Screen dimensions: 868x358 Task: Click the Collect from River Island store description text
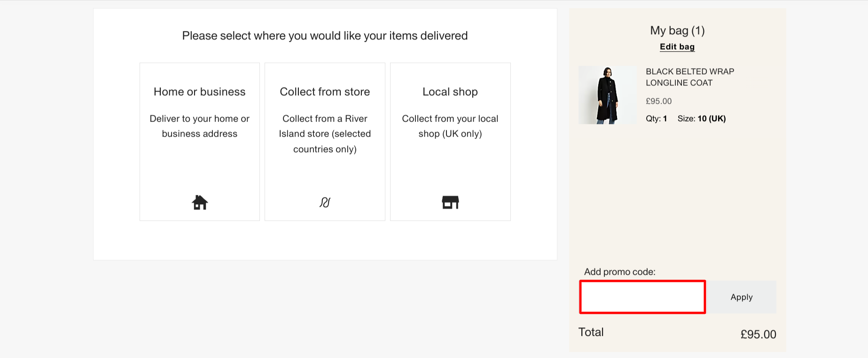click(324, 133)
